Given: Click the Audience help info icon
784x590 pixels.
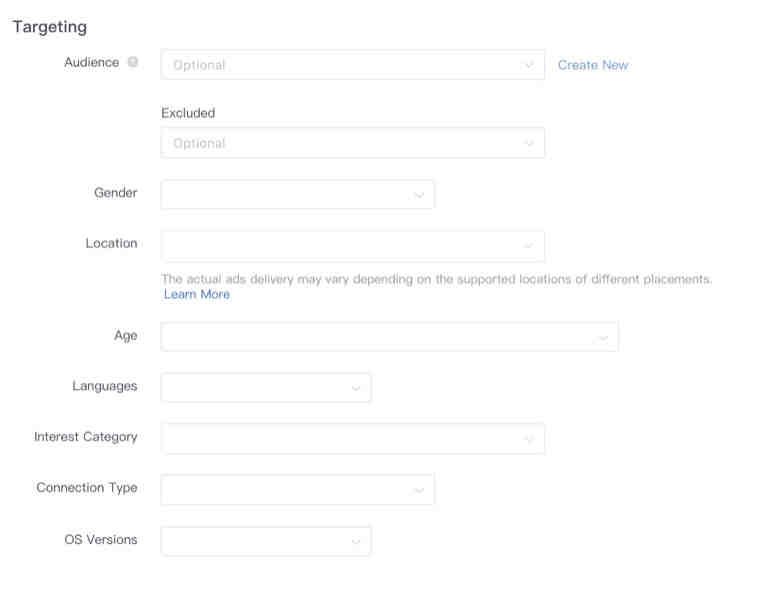Looking at the screenshot, I should click(x=132, y=62).
